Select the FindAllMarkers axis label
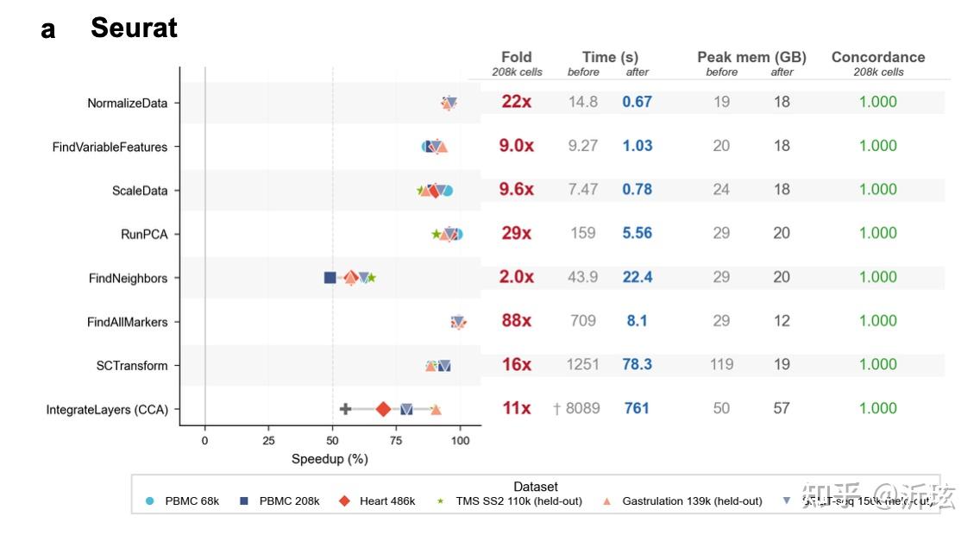 tap(128, 322)
